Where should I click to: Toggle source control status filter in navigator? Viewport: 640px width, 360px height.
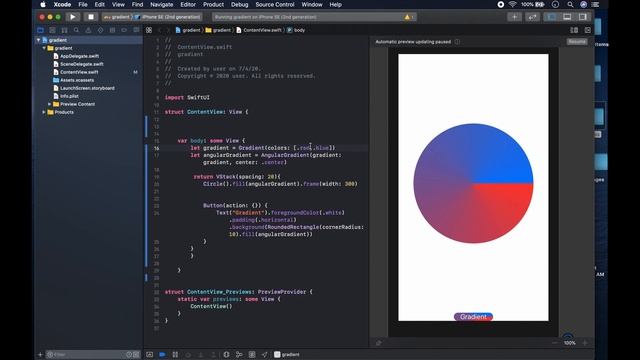pos(136,354)
